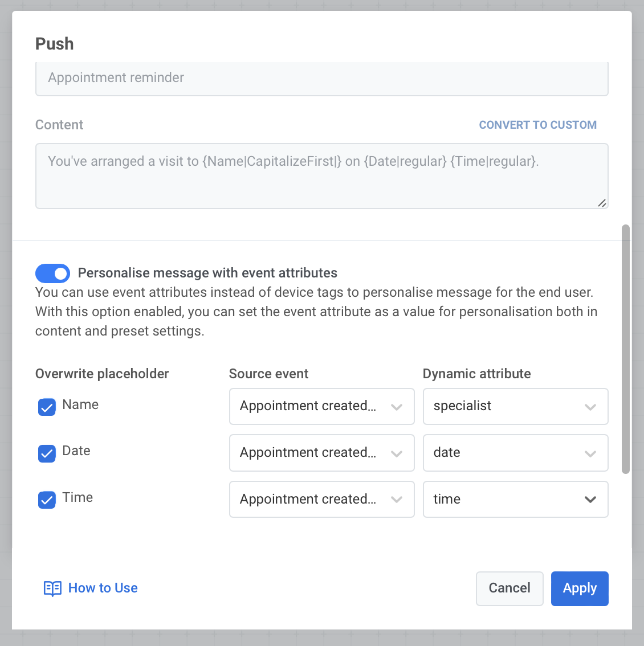Click the Cancel button
Image resolution: width=644 pixels, height=646 pixels.
(510, 588)
